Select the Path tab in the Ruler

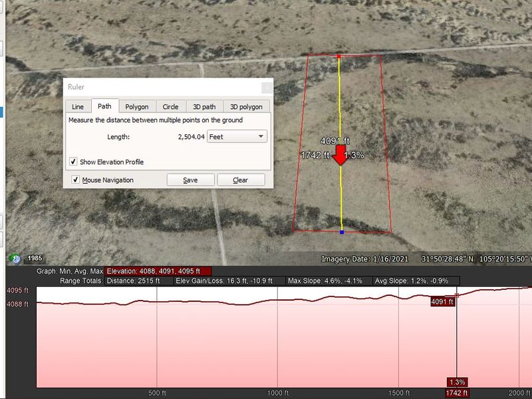(105, 105)
